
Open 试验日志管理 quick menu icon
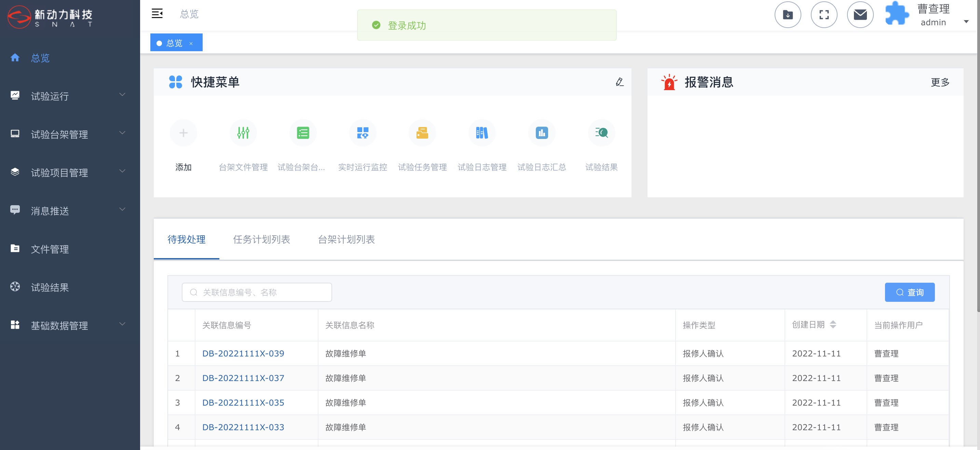[482, 133]
